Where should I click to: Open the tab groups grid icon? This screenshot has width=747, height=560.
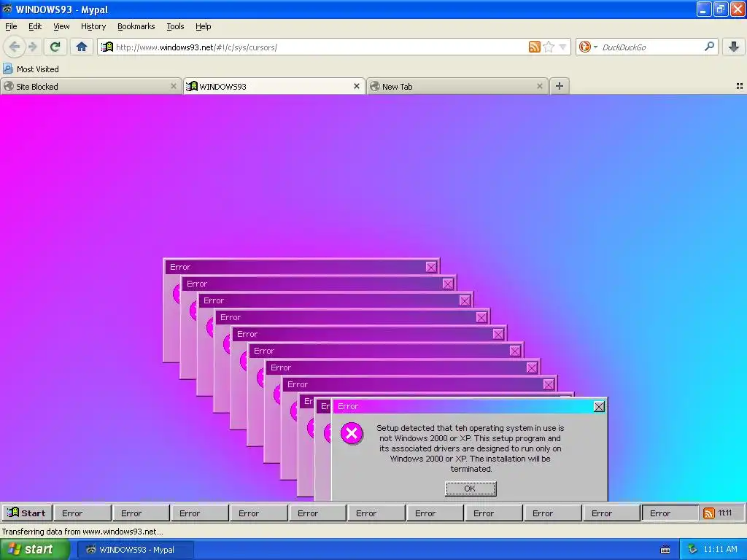click(740, 86)
